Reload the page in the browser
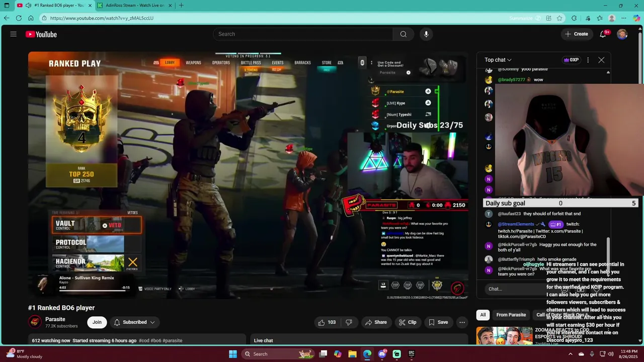 click(19, 18)
